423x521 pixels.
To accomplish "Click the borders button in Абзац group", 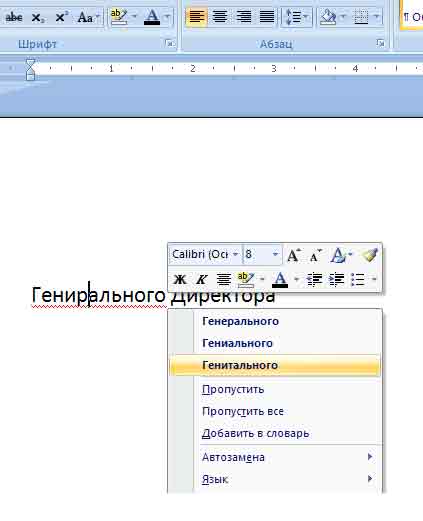I will tap(361, 16).
